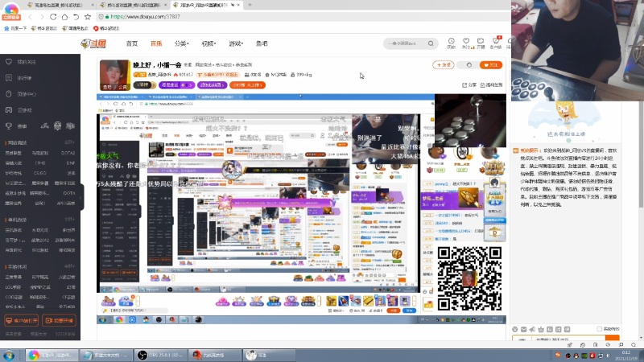The image size is (644, 362).
Task: Open the start-streaming camera icon
Action: point(481,41)
